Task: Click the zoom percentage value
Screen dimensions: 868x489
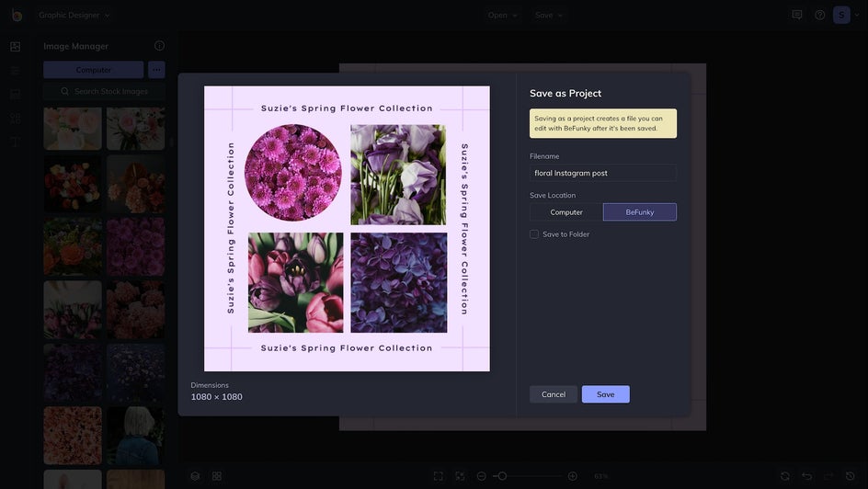Action: pos(601,476)
